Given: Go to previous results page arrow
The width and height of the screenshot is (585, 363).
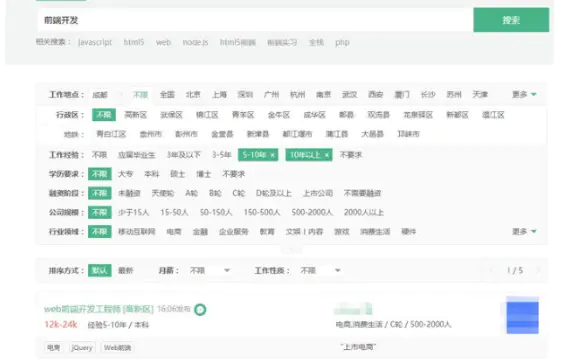Looking at the screenshot, I should point(491,270).
